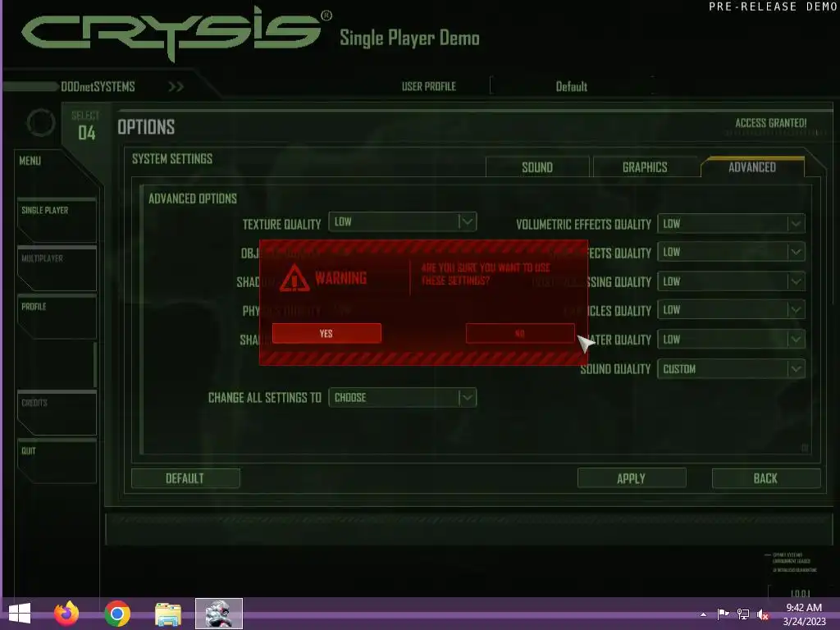This screenshot has width=840, height=630.
Task: Open the Windows Start menu
Action: (x=20, y=614)
